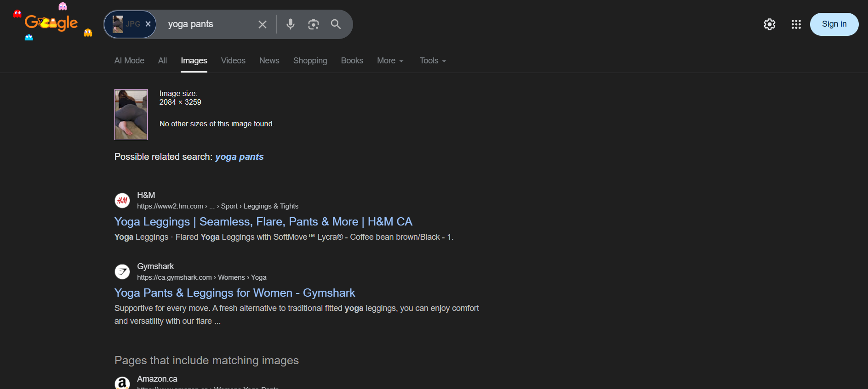The image size is (868, 389).
Task: Select the '2084 × 3259' dimensions text
Action: [x=180, y=102]
